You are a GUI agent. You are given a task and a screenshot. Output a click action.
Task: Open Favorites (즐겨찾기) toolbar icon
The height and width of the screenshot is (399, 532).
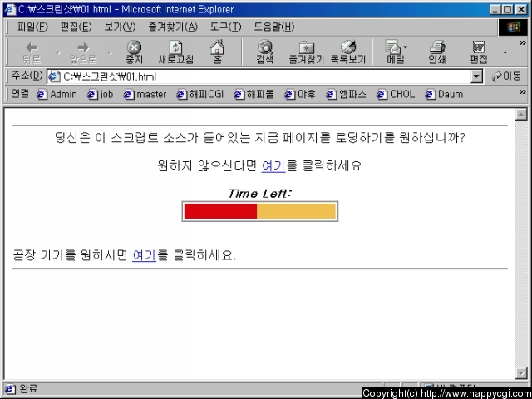pos(307,52)
